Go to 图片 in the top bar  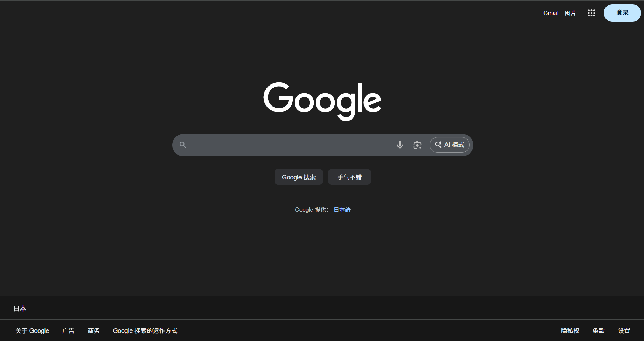click(x=570, y=13)
